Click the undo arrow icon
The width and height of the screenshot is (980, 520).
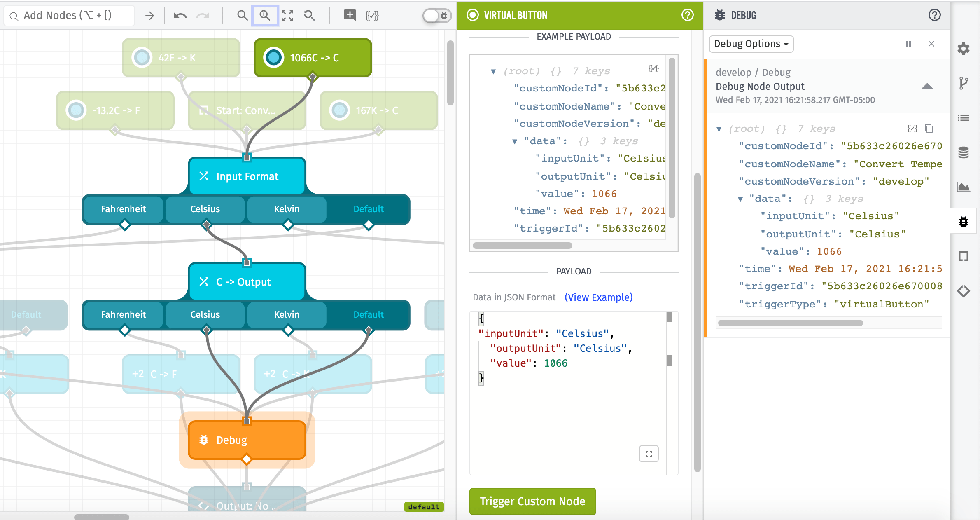pyautogui.click(x=180, y=16)
